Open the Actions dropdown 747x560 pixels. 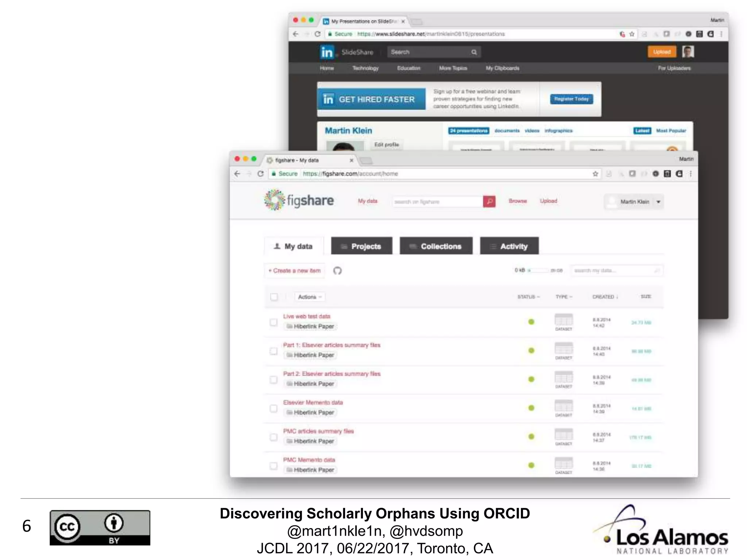click(310, 297)
